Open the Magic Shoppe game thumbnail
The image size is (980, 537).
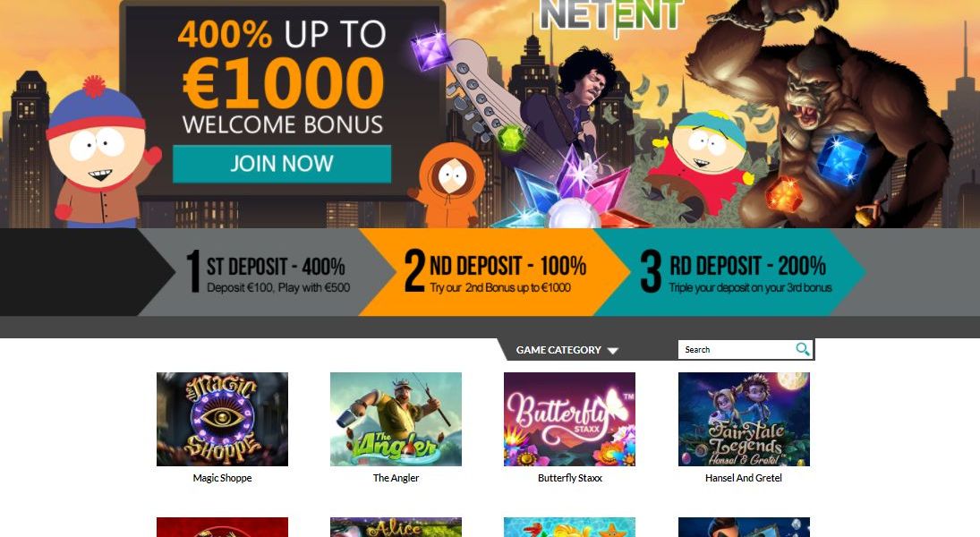tap(222, 419)
